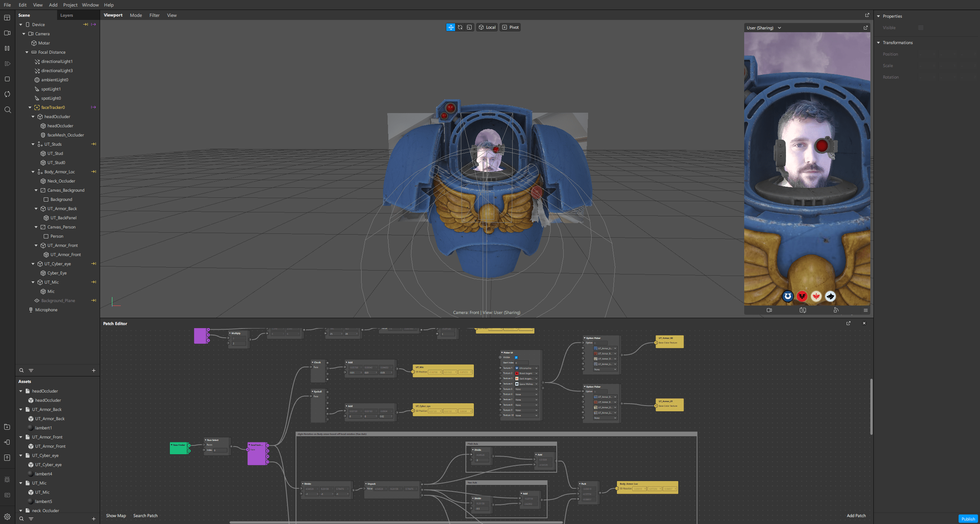Viewport: 980px width, 524px height.
Task: Open the workspace layout icon in left toolbar
Action: [x=7, y=18]
